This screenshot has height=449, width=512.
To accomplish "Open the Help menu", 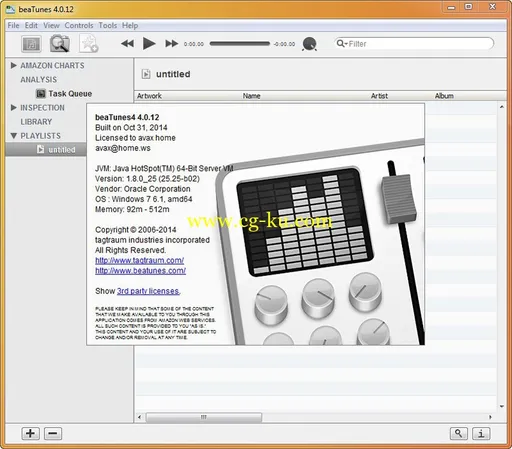I will (130, 26).
